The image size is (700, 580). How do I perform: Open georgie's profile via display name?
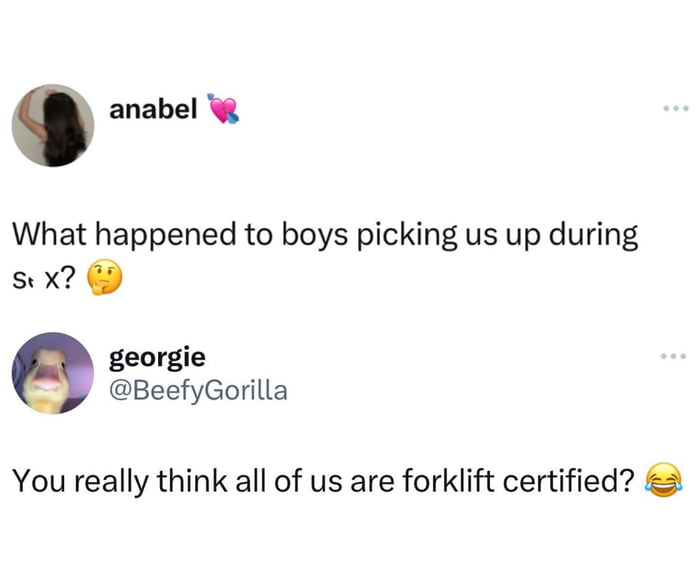[x=157, y=358]
